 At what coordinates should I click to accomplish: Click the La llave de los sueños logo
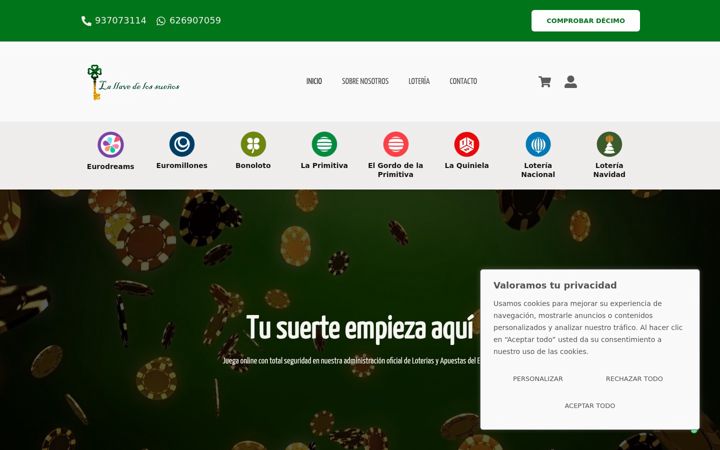click(133, 82)
